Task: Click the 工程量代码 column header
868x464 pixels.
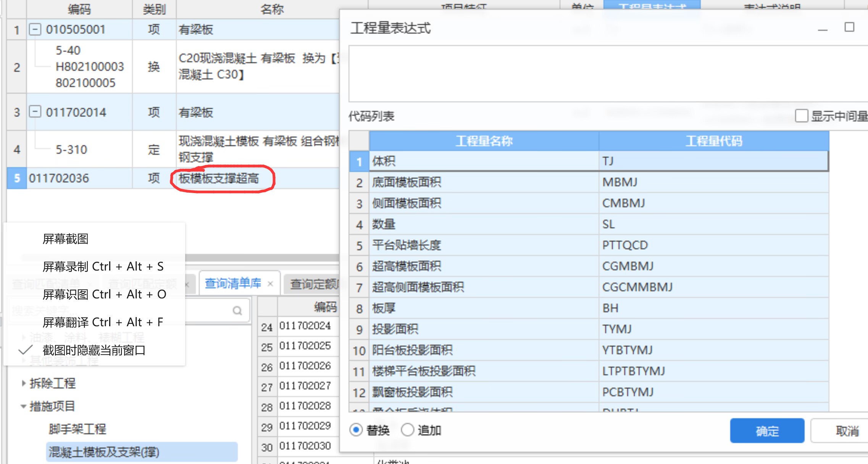Action: tap(714, 141)
